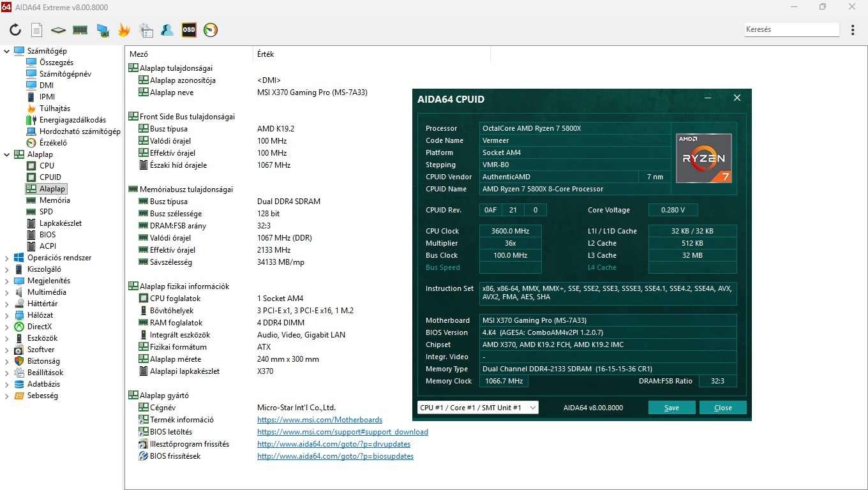Select CPU under Alaplap

click(x=47, y=166)
